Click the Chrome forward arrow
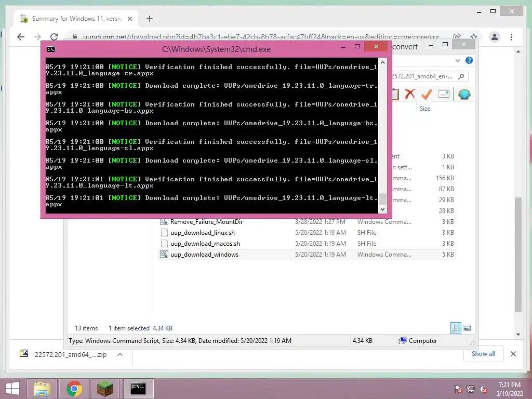 point(37,37)
